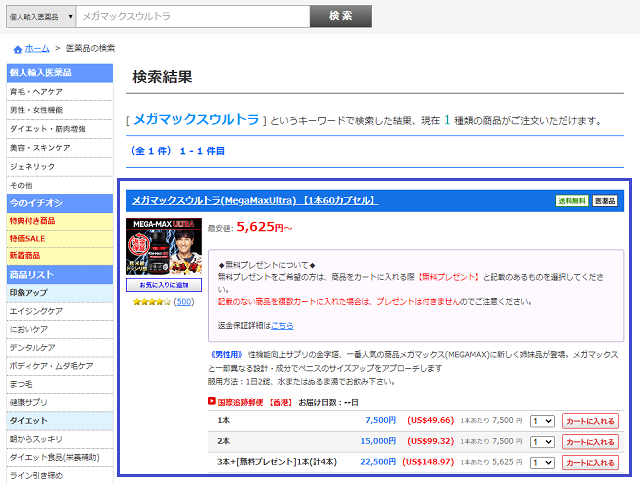Image resolution: width=640 pixels, height=484 pixels.
Task: Open the 返金保証詳細 こちら link
Action: 282,326
